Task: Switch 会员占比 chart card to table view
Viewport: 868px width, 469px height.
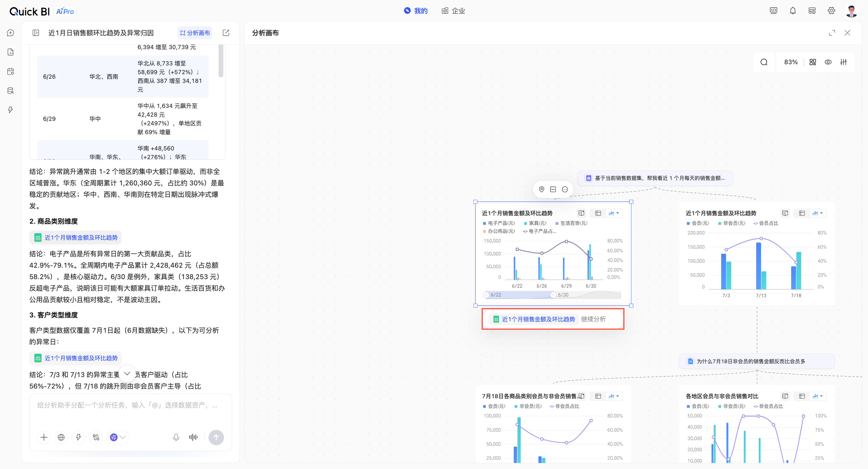Action: pos(802,213)
